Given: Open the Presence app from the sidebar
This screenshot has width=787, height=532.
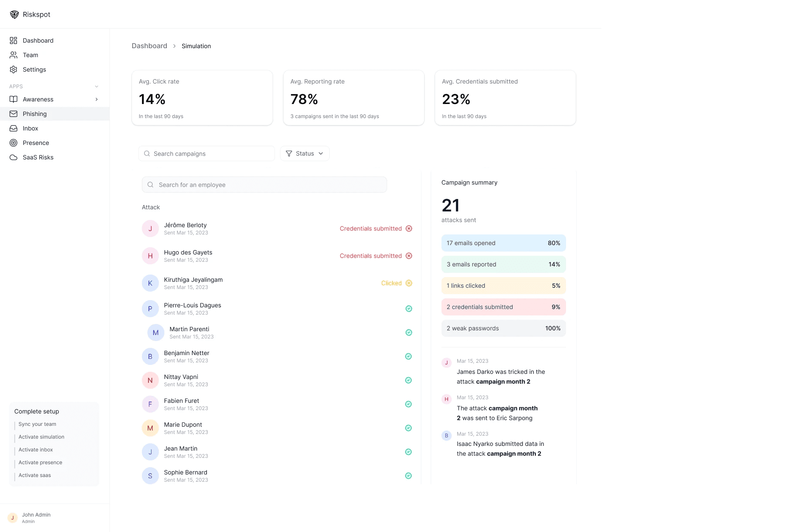Looking at the screenshot, I should [13, 143].
